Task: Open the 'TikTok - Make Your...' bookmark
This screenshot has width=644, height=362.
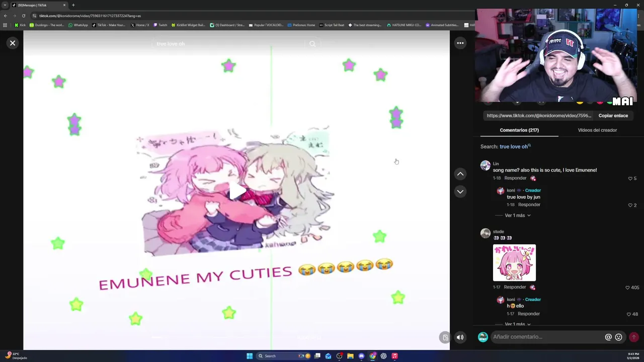Action: click(109, 25)
